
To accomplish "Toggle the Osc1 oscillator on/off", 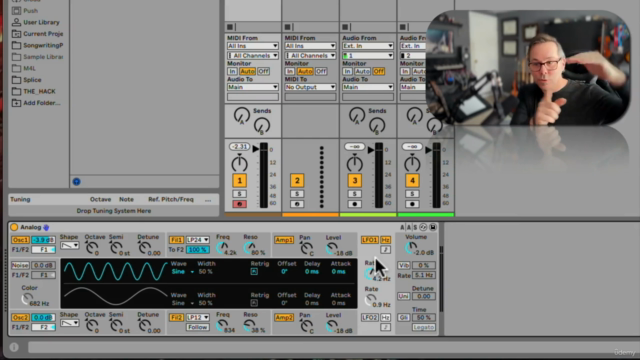I will pos(20,240).
